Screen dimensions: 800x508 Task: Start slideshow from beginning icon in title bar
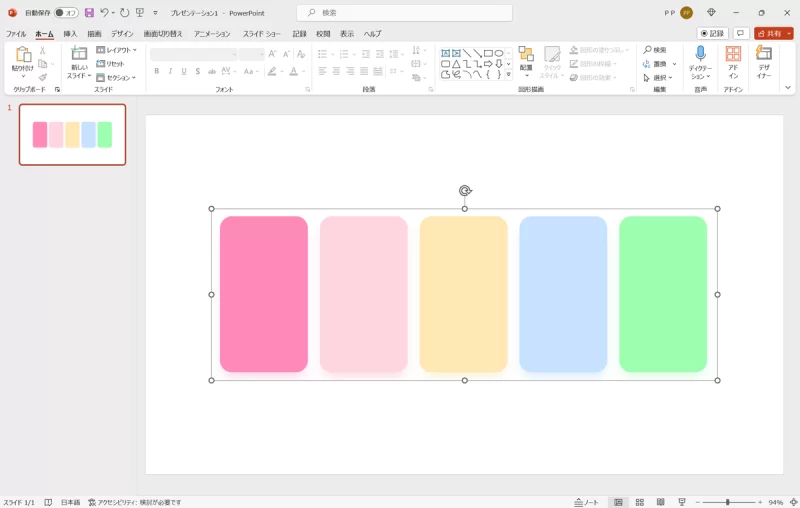point(139,13)
